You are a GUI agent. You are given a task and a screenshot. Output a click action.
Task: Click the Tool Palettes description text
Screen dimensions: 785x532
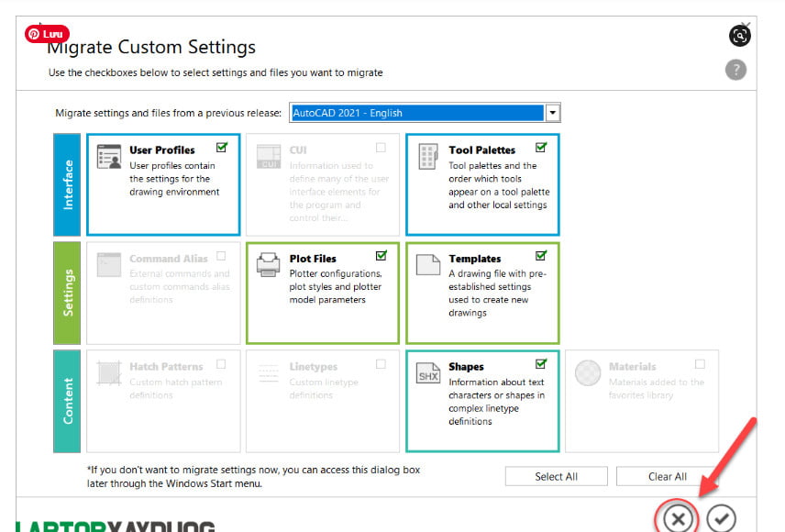tap(499, 185)
